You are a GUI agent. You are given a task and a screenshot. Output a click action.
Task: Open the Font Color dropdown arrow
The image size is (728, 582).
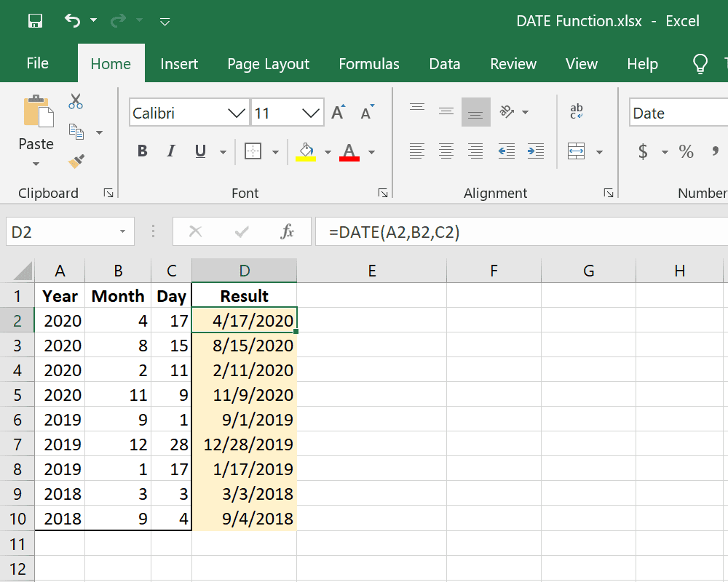371,152
